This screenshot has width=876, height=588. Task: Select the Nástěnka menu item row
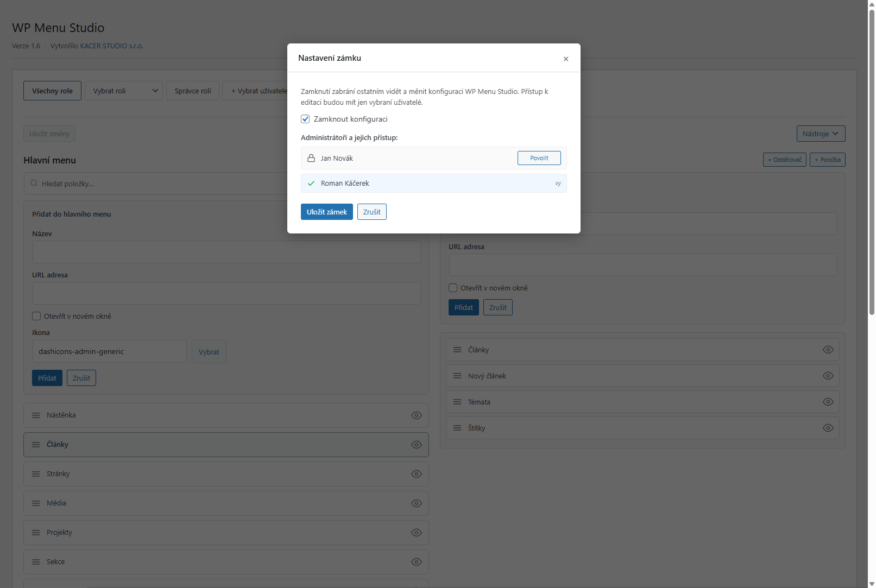tap(226, 415)
